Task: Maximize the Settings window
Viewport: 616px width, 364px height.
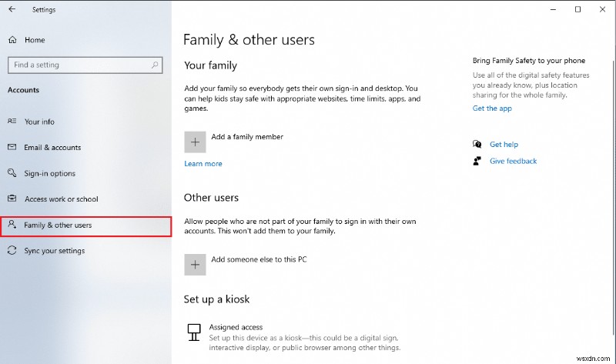Action: (577, 9)
